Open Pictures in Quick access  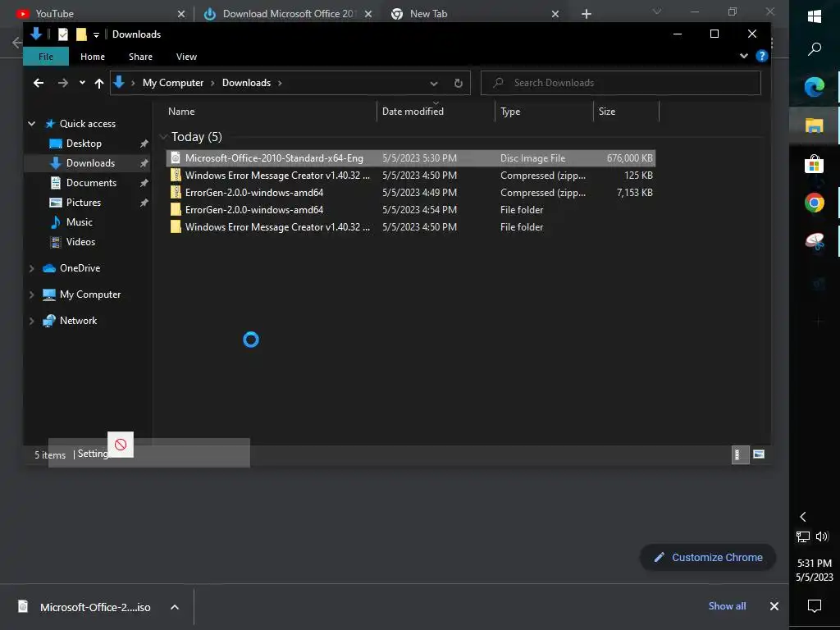(83, 203)
